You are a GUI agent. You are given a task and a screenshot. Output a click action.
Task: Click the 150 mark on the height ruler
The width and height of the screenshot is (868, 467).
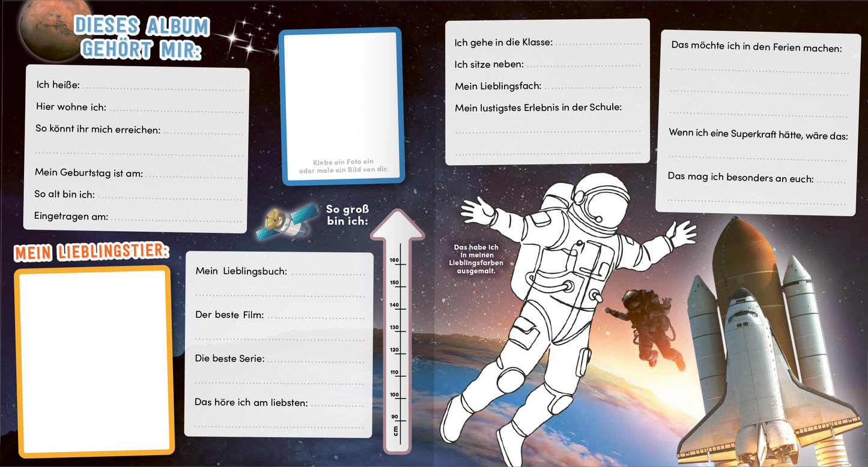[394, 283]
